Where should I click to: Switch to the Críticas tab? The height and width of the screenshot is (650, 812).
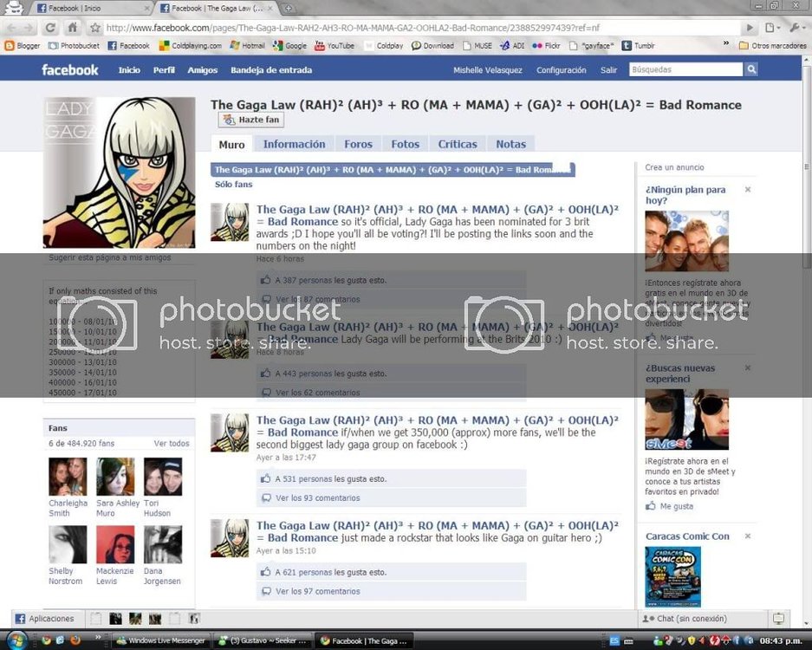point(458,144)
